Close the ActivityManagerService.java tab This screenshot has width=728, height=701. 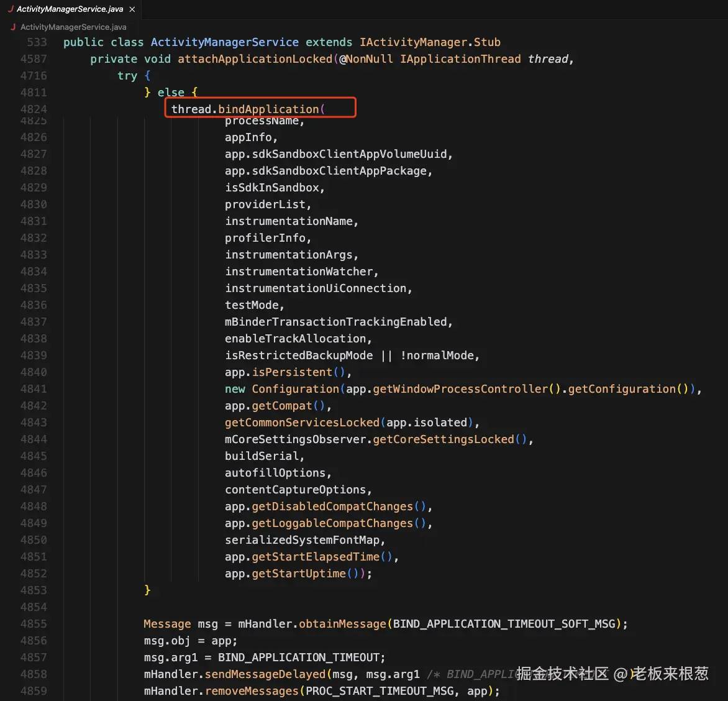[x=132, y=9]
